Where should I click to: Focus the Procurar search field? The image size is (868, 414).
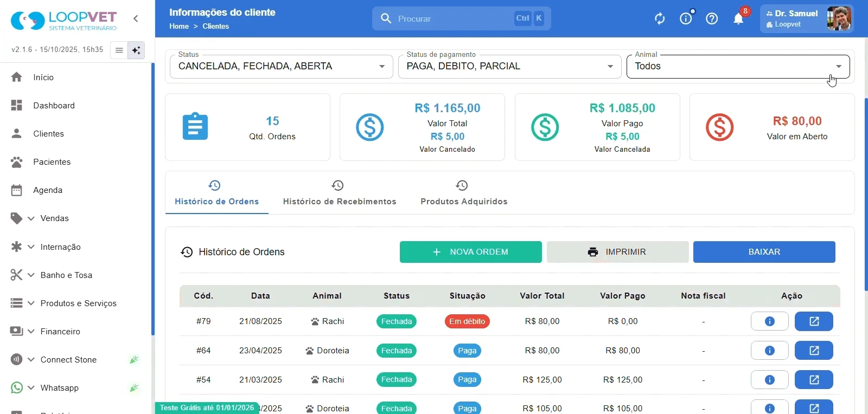click(461, 19)
